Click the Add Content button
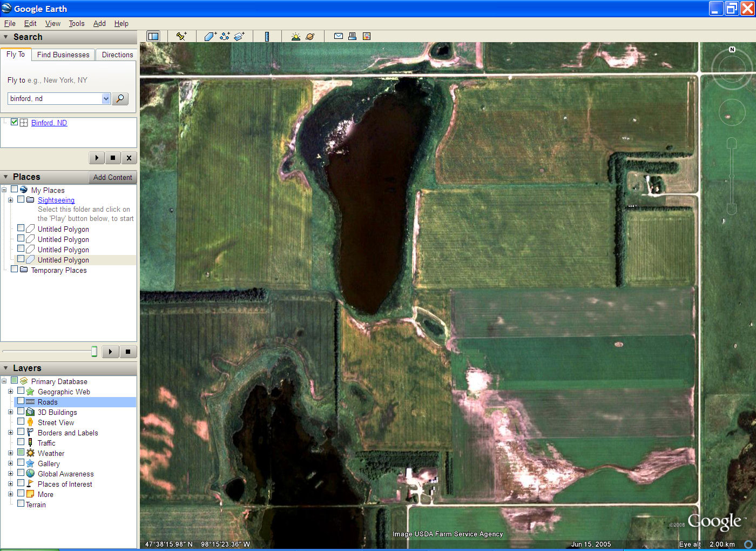Image resolution: width=756 pixels, height=551 pixels. tap(112, 177)
